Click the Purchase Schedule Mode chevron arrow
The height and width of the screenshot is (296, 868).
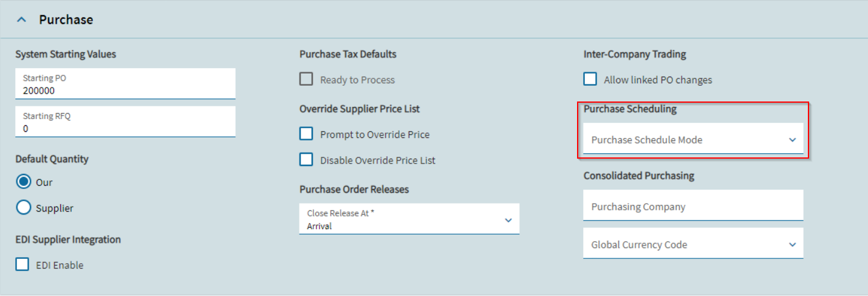click(x=792, y=140)
